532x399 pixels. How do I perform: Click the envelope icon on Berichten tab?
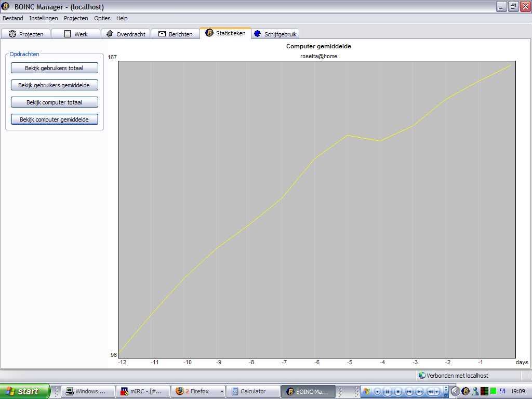tap(162, 34)
